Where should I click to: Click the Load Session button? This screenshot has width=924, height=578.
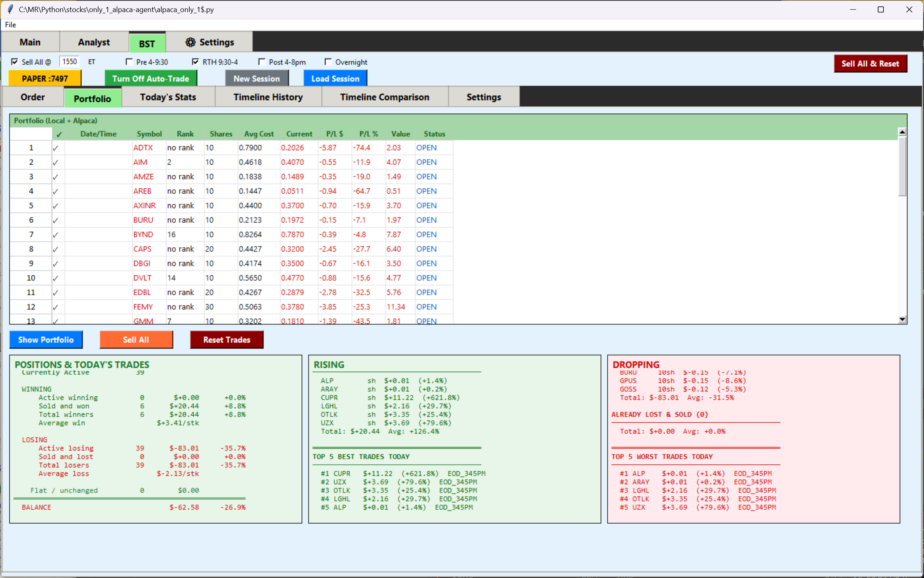[335, 79]
